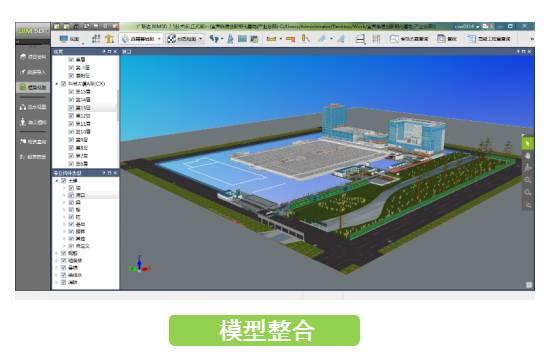The height and width of the screenshot is (360, 552).
Task: Click the person icon for 施工模拟
Action: pos(23,122)
